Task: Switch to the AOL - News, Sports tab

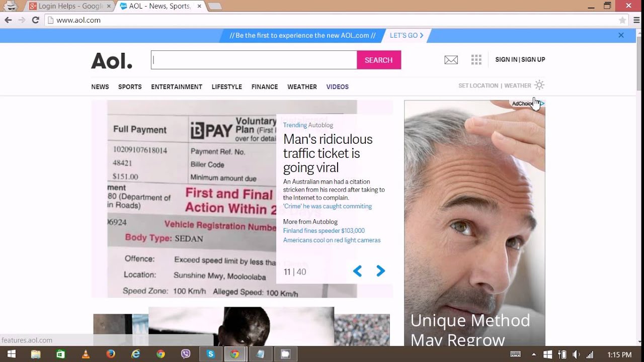Action: click(160, 6)
